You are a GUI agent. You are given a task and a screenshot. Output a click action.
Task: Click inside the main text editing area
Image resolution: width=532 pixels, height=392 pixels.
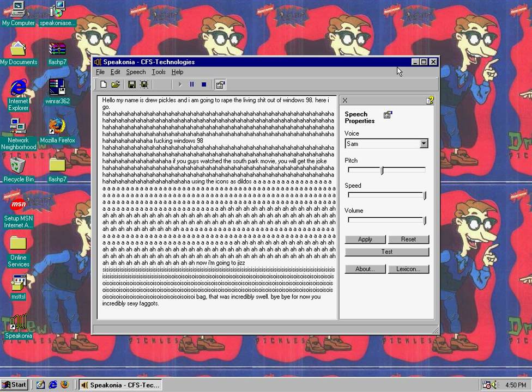coord(217,207)
